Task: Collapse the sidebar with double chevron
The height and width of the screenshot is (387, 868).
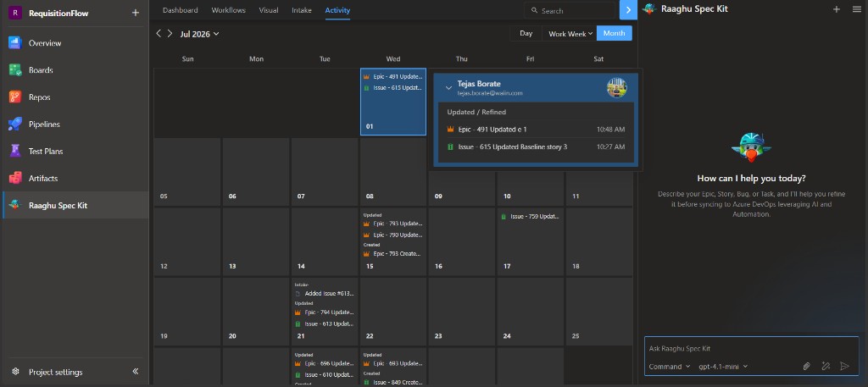Action: [136, 372]
